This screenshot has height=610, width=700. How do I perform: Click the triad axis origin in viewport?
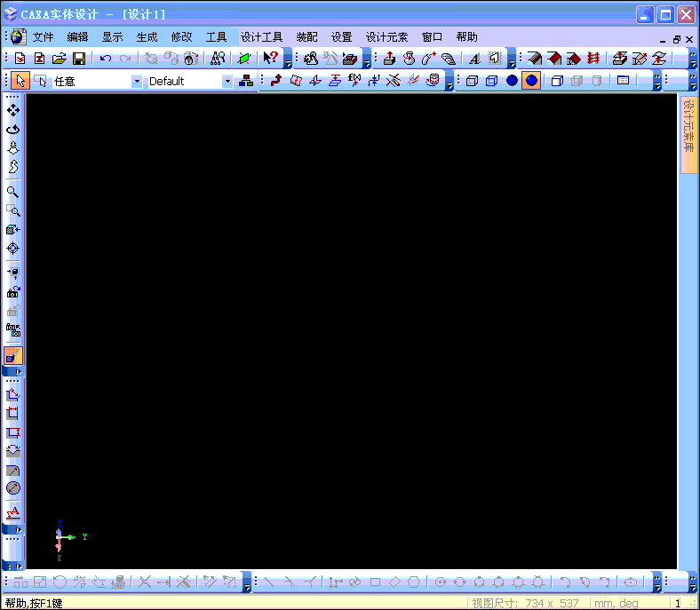(59, 537)
